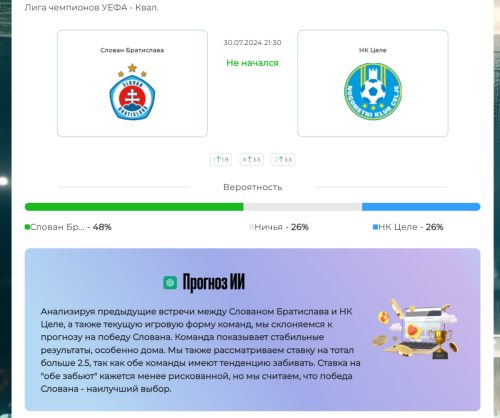
Task: Click the green Slovan segment of probability bar
Action: 134,207
